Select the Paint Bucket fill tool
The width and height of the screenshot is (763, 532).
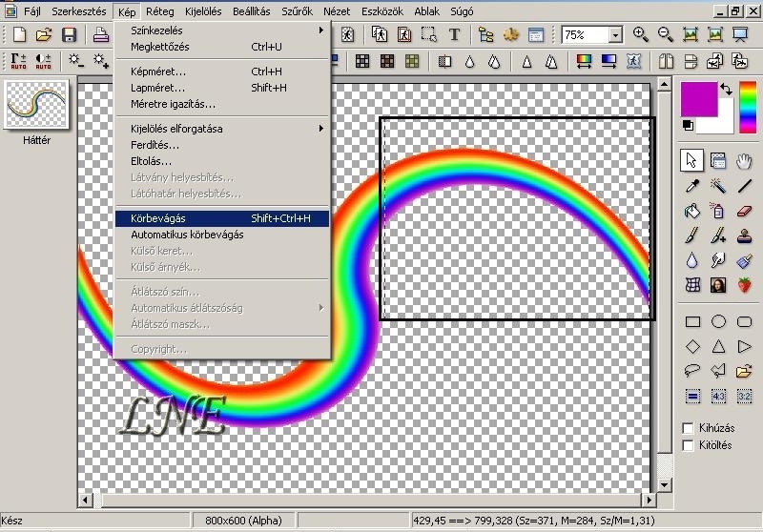(693, 212)
